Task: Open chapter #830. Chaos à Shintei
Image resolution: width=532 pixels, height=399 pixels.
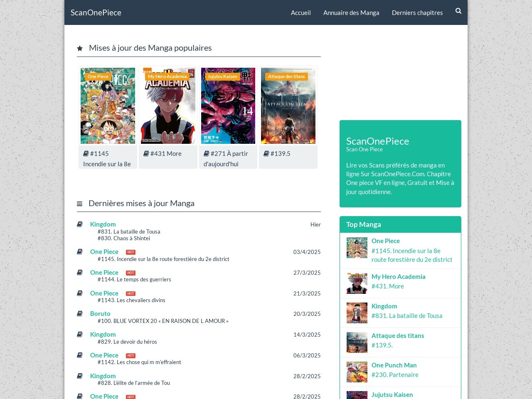Action: (x=124, y=238)
